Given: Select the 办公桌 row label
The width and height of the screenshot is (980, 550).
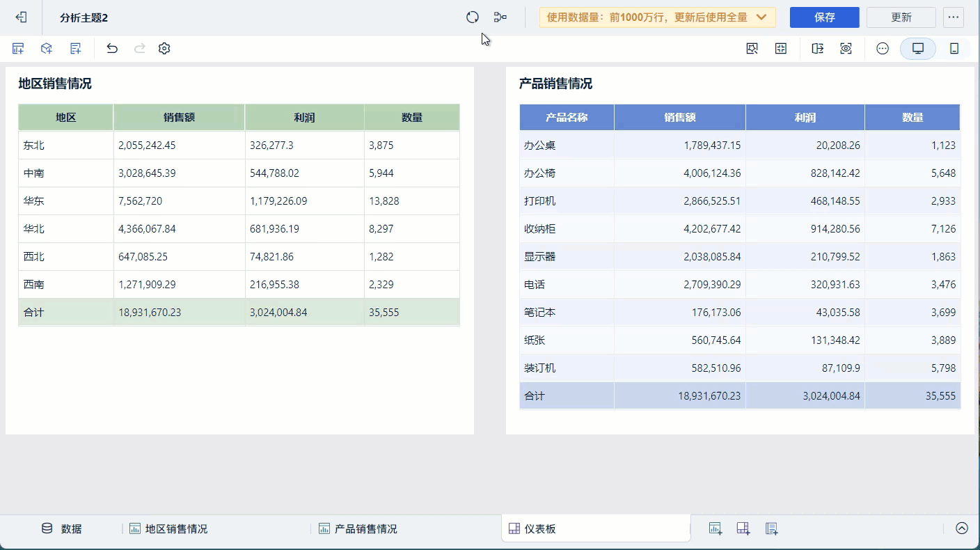Looking at the screenshot, I should tap(540, 146).
